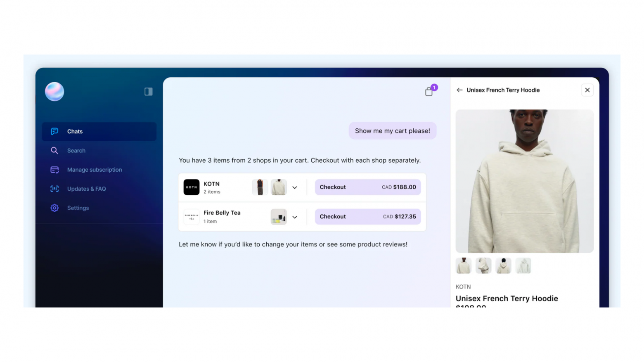The width and height of the screenshot is (644, 362).
Task: Close the Unisex French Terry Hoodie panel
Action: coord(587,90)
